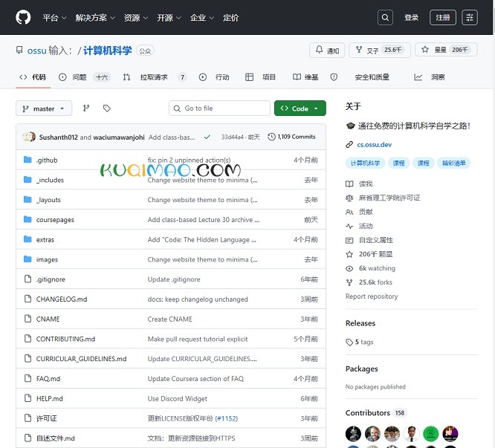Switch to the 代码 tab

pyautogui.click(x=33, y=77)
